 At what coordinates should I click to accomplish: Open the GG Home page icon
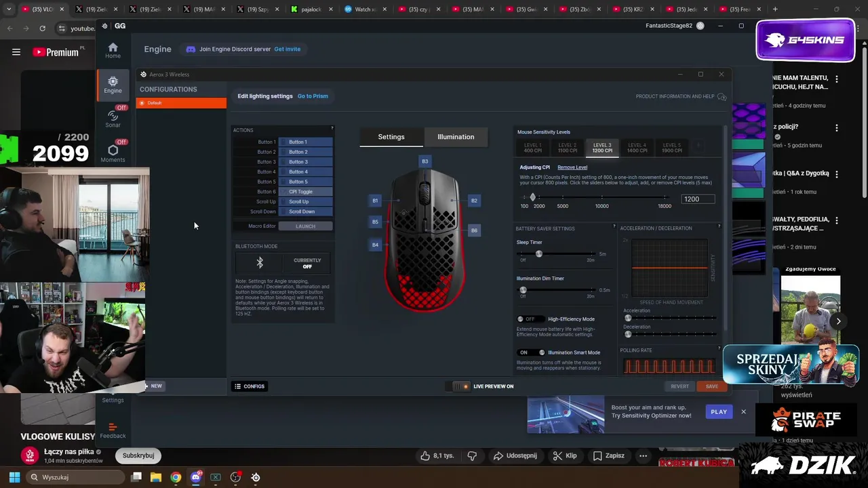pos(113,47)
